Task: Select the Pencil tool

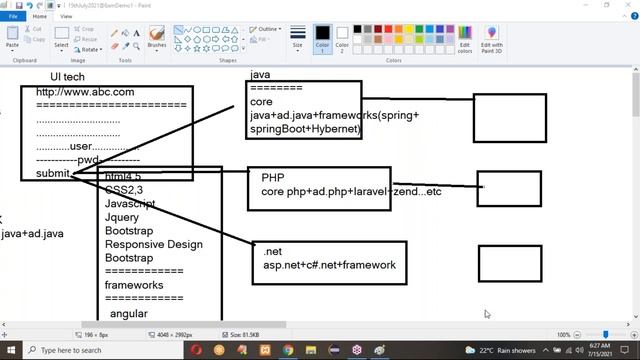Action: 115,33
